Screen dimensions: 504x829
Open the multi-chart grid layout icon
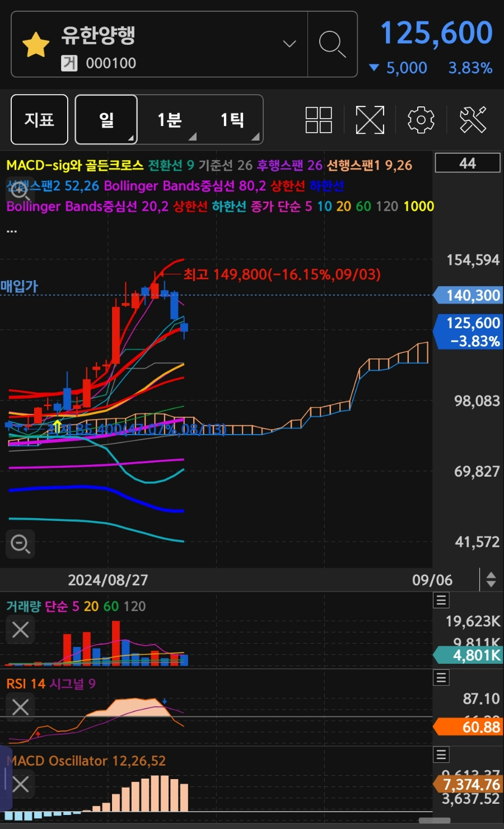(319, 120)
